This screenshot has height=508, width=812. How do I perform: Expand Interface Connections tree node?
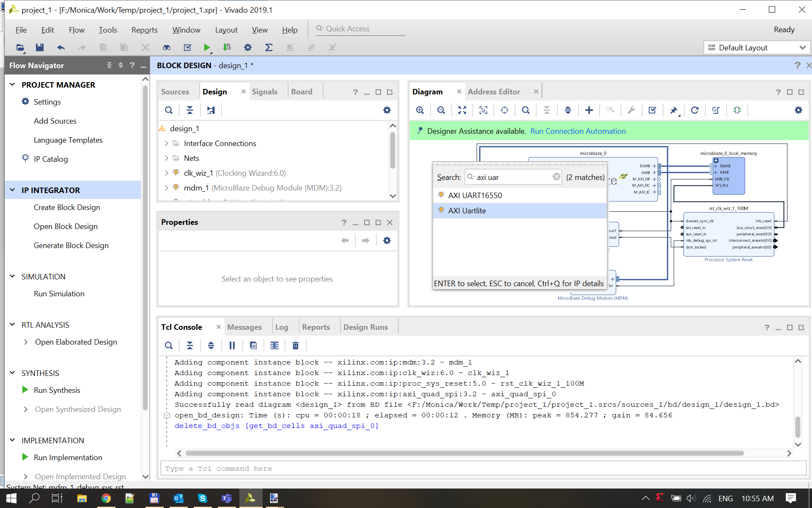click(166, 144)
